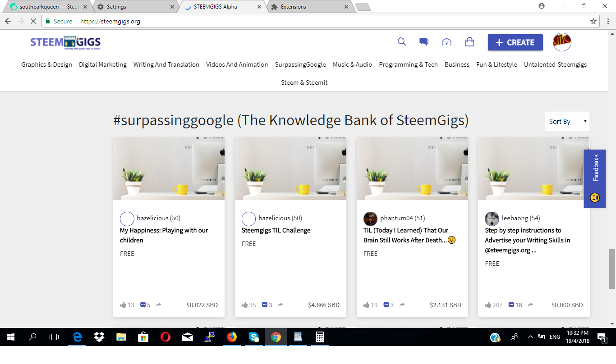
Task: Open the shopping bag icon in header
Action: [x=469, y=42]
